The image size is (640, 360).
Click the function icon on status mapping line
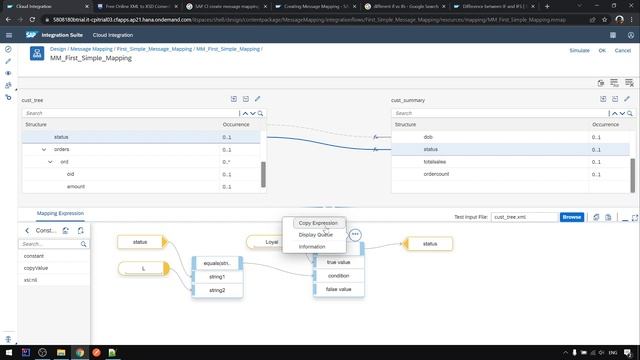coord(376,150)
